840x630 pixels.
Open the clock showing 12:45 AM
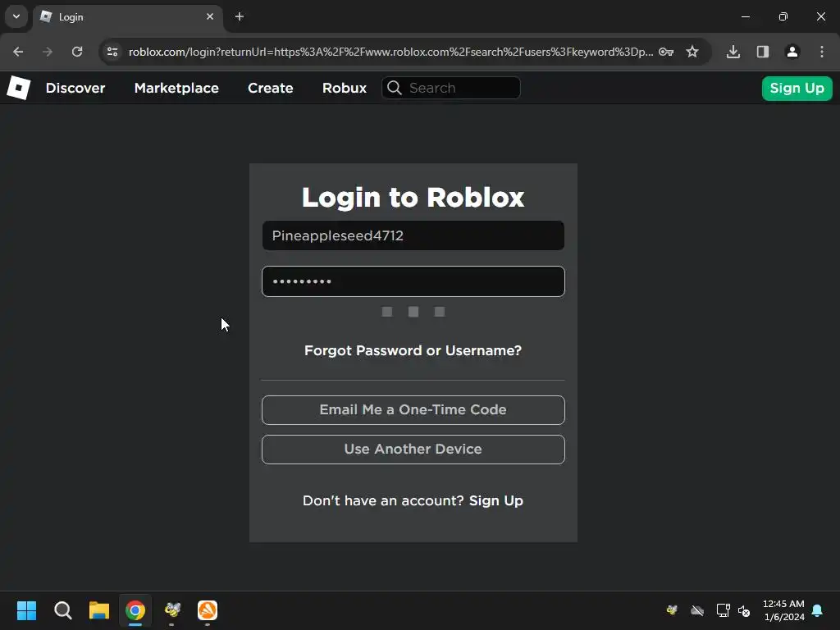783,610
